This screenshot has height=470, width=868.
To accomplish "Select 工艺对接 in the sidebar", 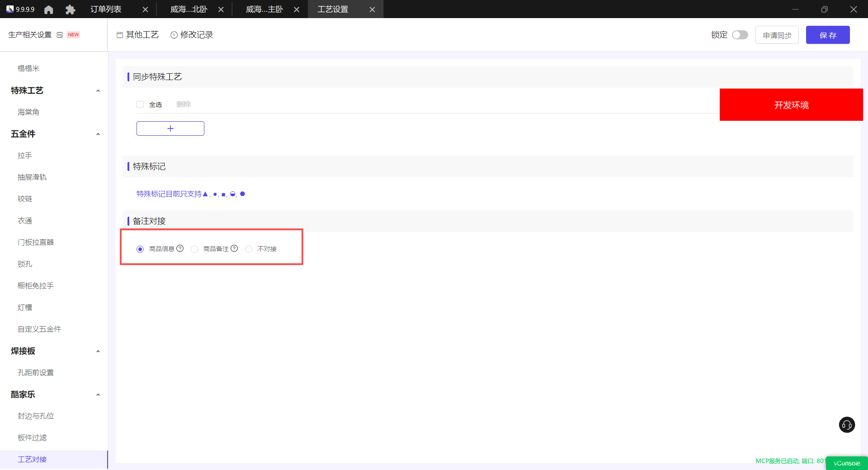I will point(32,460).
